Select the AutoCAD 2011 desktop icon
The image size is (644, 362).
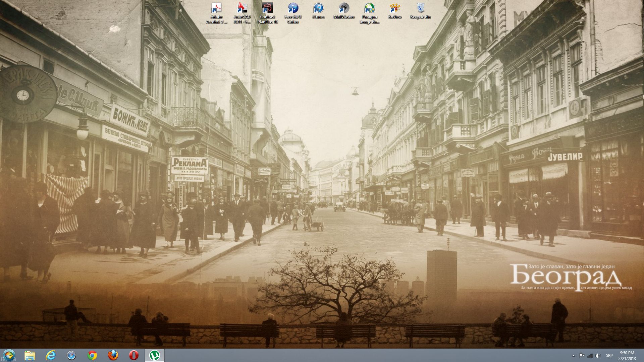point(242,9)
